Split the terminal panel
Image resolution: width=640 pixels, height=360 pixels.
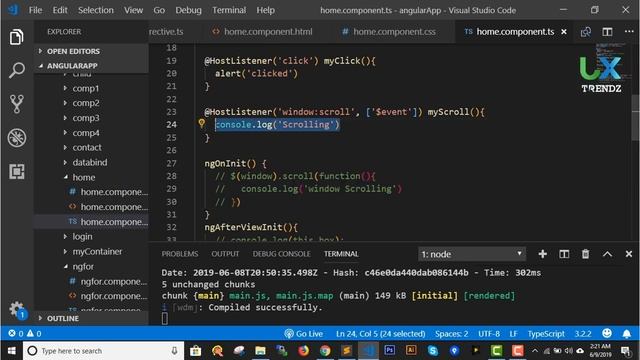[x=564, y=254]
